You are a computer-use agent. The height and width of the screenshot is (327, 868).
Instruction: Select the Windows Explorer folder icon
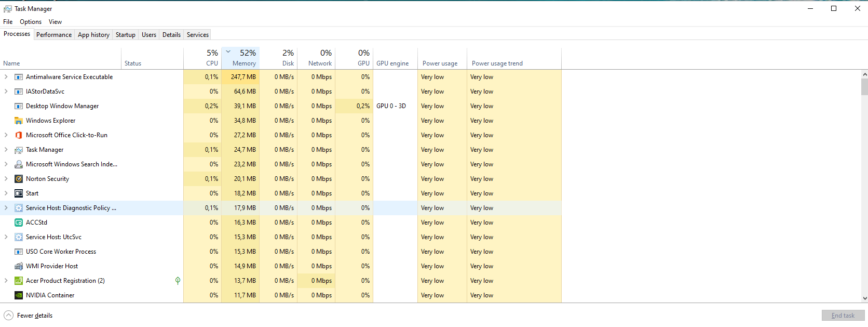[19, 121]
